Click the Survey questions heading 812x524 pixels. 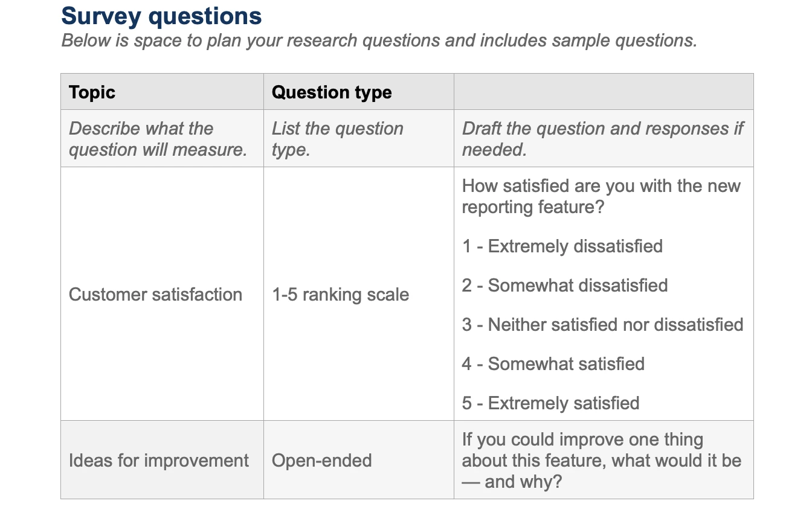pos(161,16)
